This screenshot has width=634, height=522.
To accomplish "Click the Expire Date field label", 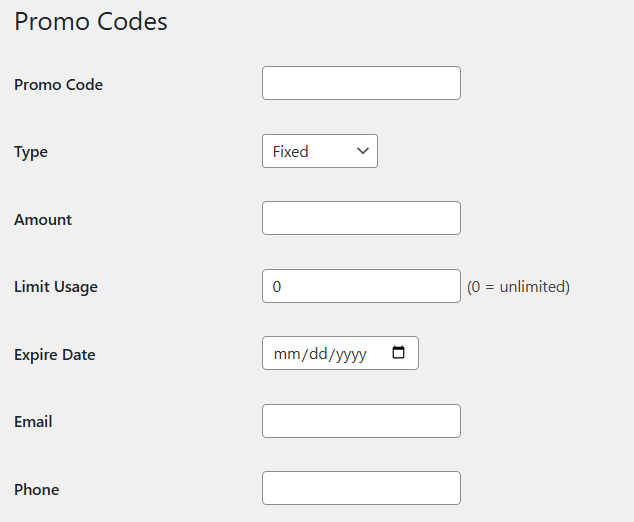I will click(x=55, y=355).
